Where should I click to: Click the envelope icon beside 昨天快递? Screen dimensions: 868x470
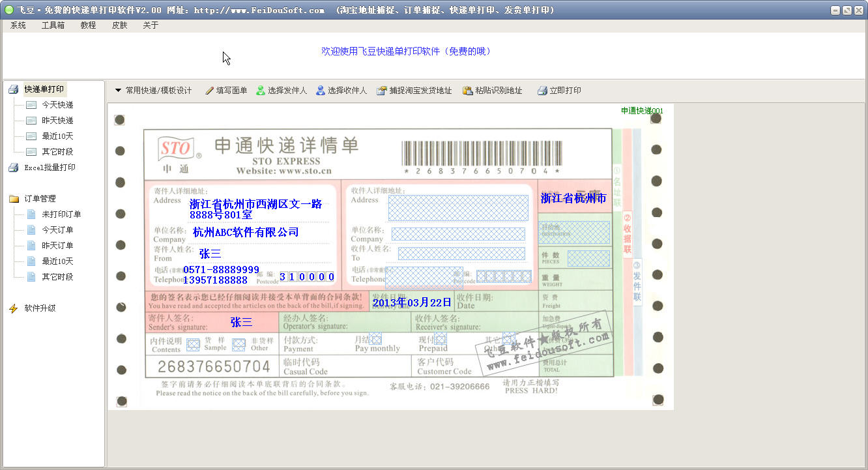tap(31, 121)
